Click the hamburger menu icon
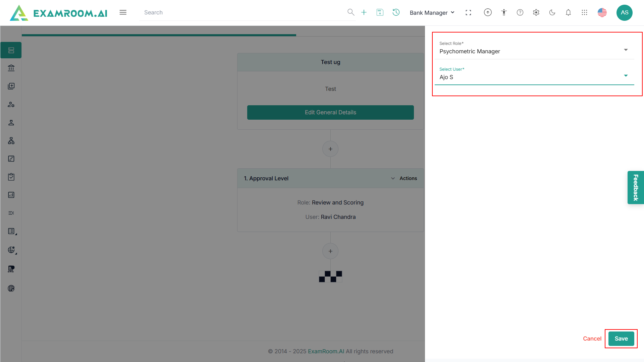 123,12
